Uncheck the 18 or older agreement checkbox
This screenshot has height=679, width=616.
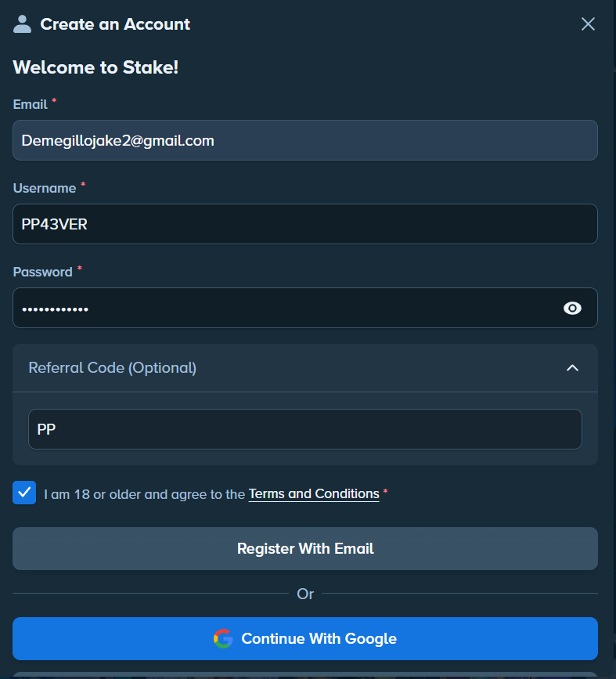(x=24, y=493)
